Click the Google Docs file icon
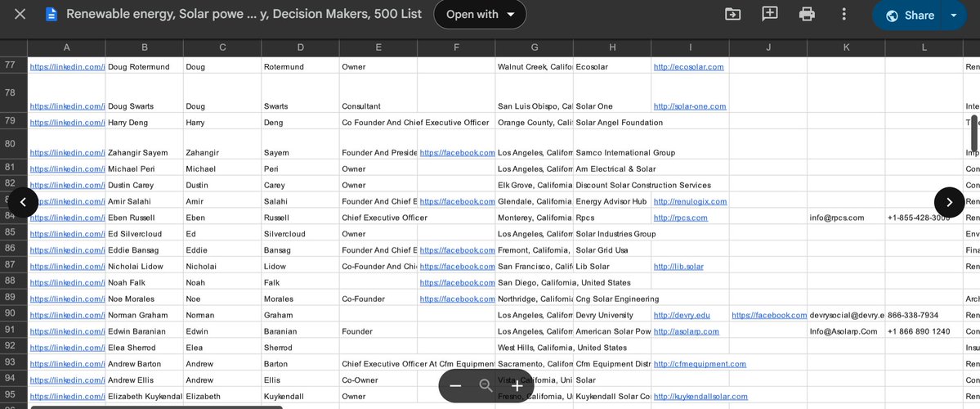 (x=51, y=15)
